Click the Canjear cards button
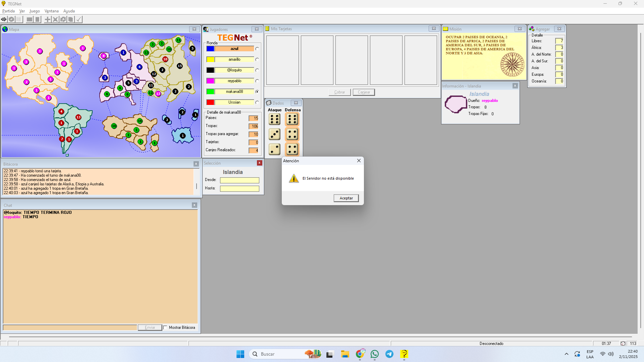The height and width of the screenshot is (362, 644). 364,92
